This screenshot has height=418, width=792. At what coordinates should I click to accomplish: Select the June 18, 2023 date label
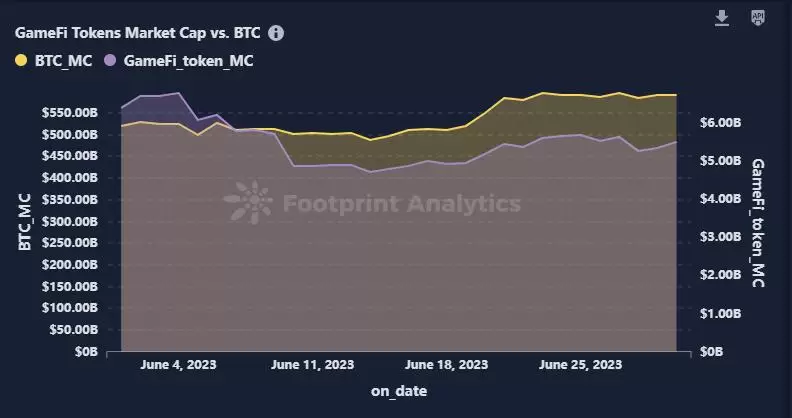coord(448,365)
